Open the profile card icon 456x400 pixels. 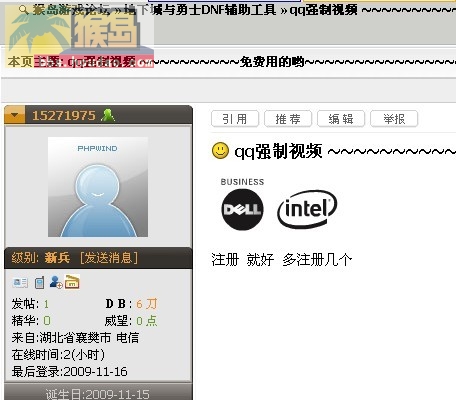(x=20, y=283)
